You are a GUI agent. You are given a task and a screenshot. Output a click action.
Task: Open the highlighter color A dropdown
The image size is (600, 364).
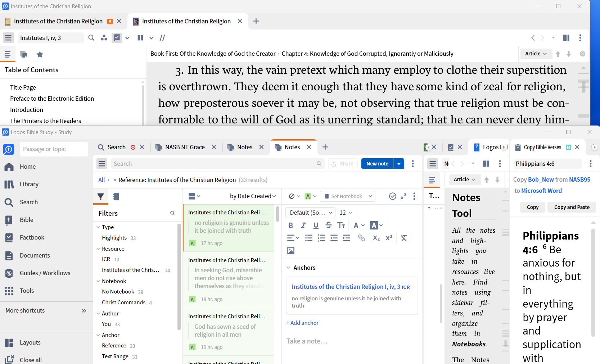376,225
